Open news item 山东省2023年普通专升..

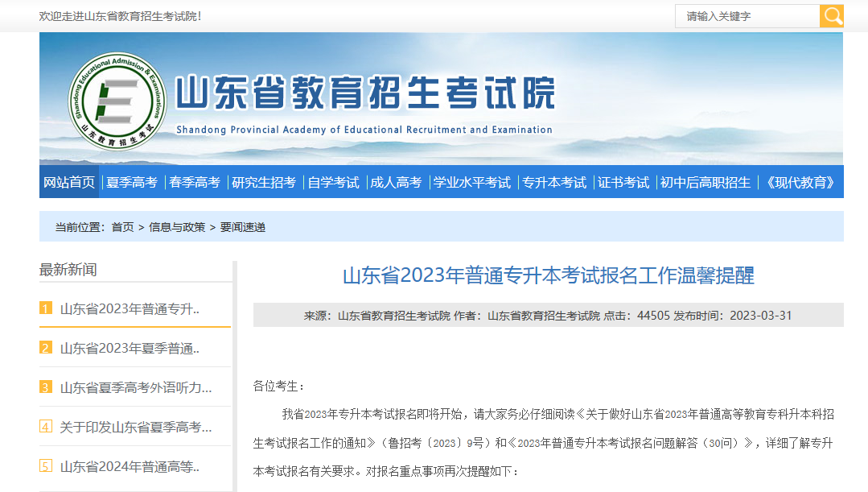(130, 309)
